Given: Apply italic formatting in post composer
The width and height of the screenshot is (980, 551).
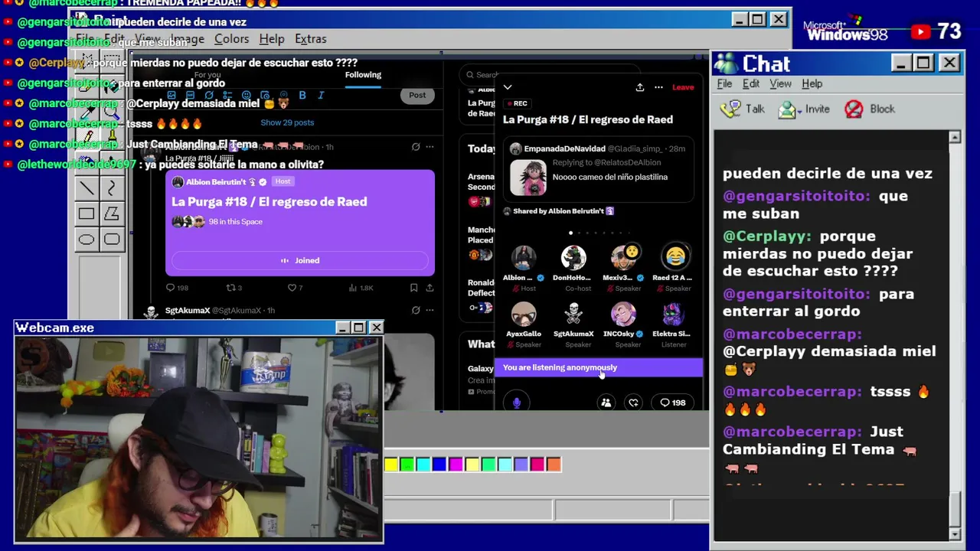Looking at the screenshot, I should (x=321, y=95).
